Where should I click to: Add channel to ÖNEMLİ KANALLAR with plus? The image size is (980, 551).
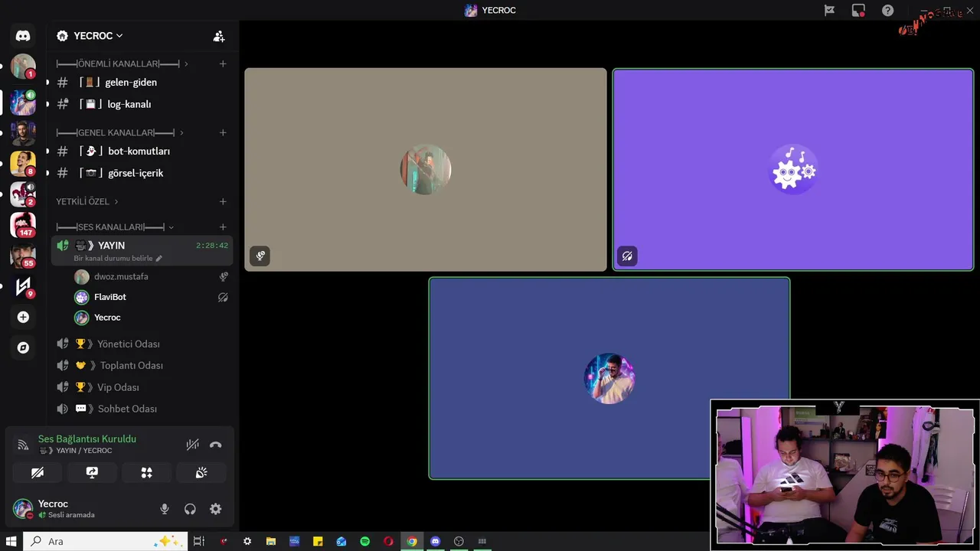click(x=223, y=64)
